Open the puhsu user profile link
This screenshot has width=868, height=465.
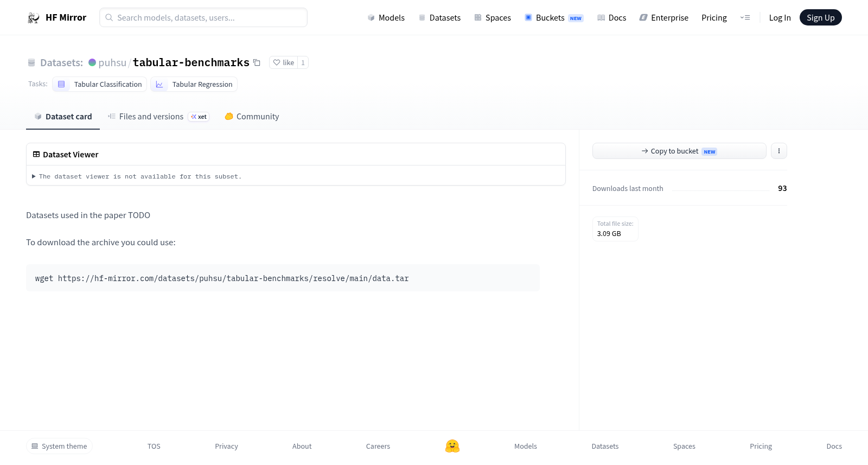(112, 63)
